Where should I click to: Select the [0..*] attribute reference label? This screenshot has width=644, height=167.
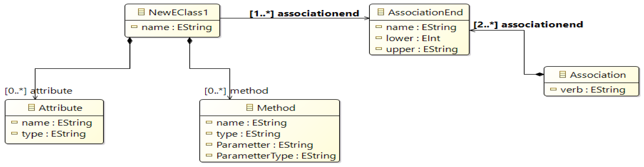tap(38, 90)
